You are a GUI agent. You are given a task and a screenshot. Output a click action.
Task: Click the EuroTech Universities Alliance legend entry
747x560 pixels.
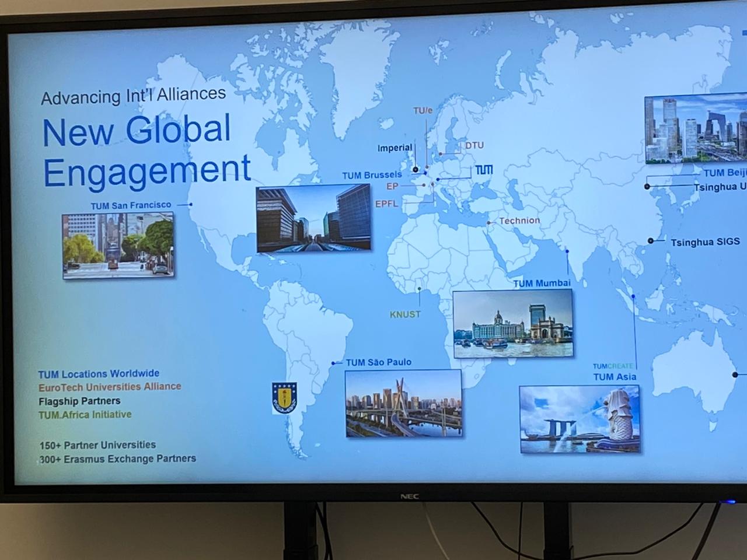[x=110, y=387]
